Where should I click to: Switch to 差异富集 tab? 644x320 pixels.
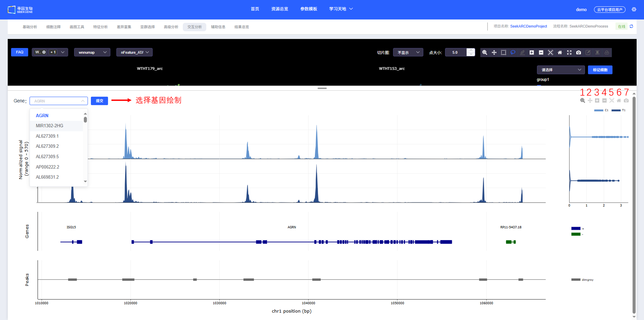click(124, 27)
